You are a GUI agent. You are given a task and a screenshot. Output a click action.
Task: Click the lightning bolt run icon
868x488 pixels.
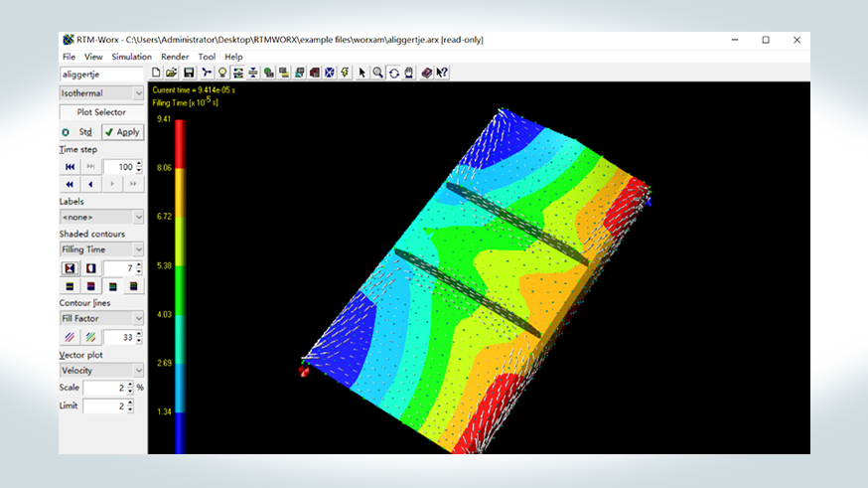coord(345,73)
